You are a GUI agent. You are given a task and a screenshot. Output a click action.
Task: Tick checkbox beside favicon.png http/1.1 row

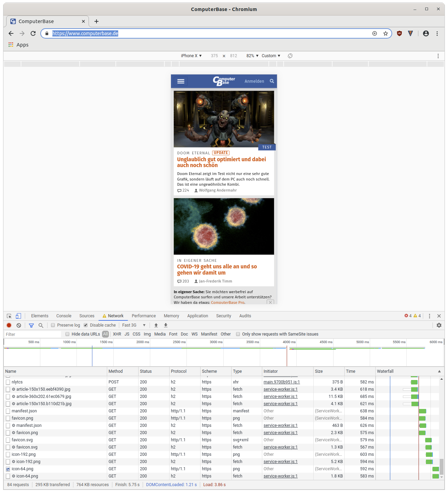8,418
